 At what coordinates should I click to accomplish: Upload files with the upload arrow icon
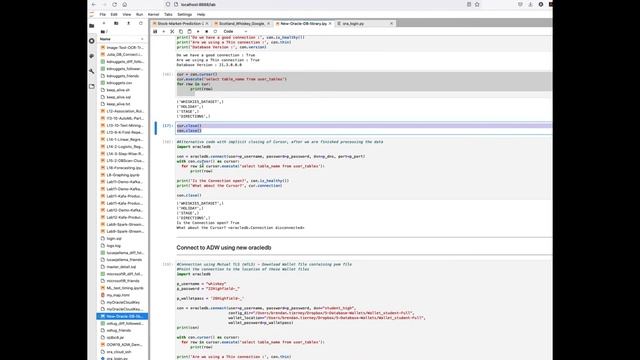128,23
